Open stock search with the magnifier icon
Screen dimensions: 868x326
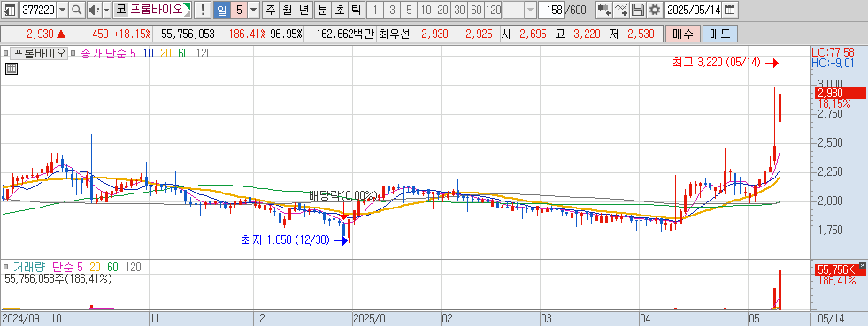[77, 10]
